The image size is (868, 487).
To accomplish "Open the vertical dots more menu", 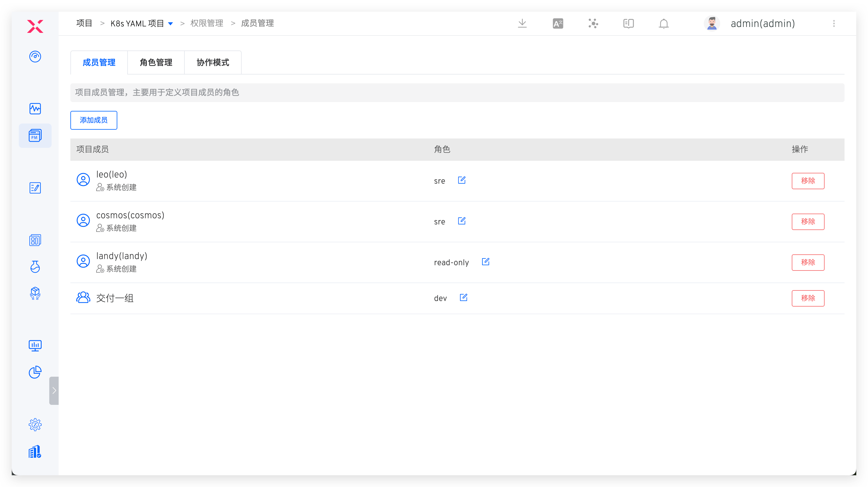I will point(834,23).
